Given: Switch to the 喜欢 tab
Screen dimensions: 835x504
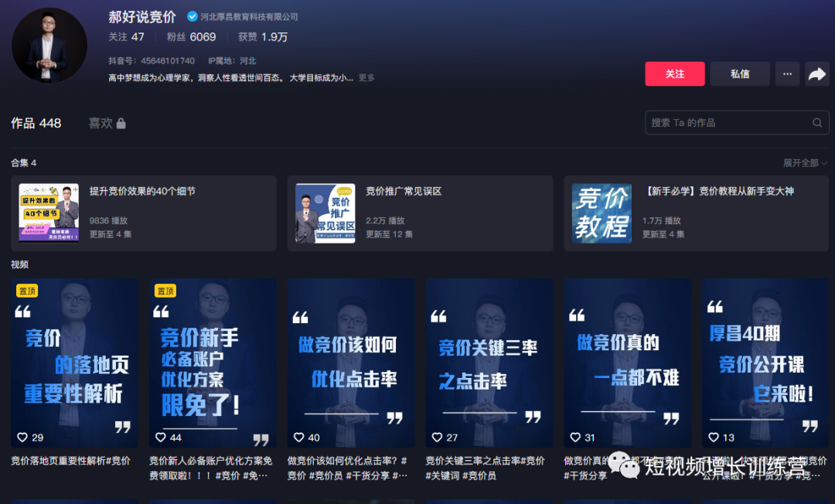Looking at the screenshot, I should (107, 124).
